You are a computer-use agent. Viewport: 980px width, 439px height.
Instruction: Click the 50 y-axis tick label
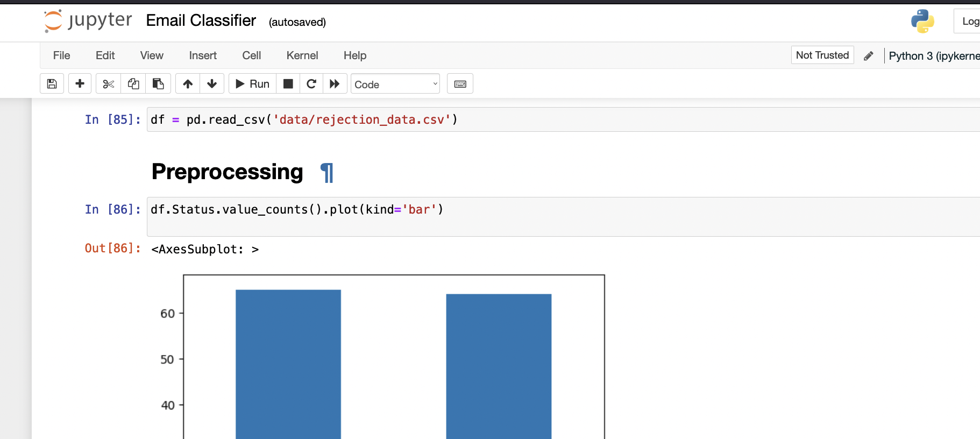point(167,359)
